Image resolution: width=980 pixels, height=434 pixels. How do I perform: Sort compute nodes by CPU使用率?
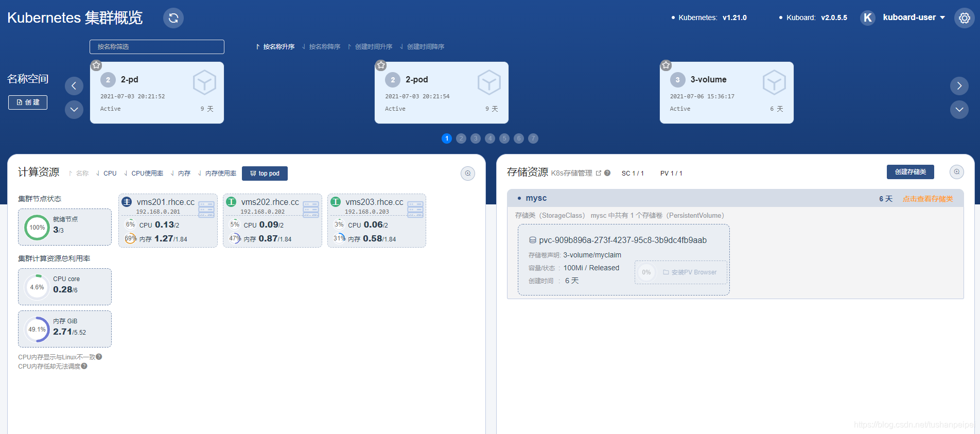pos(144,173)
